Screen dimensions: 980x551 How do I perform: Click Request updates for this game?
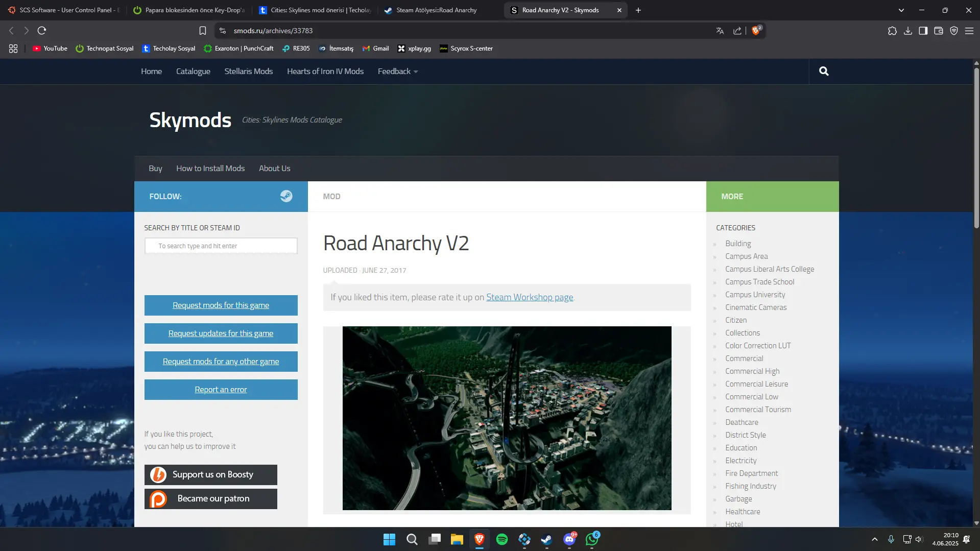pos(221,333)
